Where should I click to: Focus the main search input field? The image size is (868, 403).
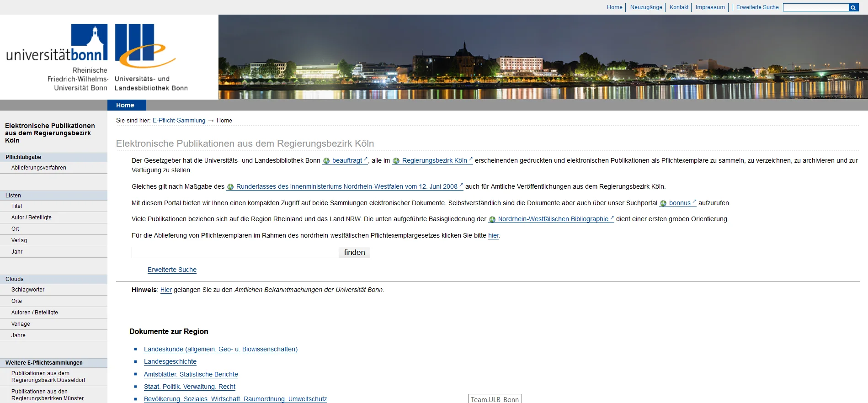tap(235, 253)
